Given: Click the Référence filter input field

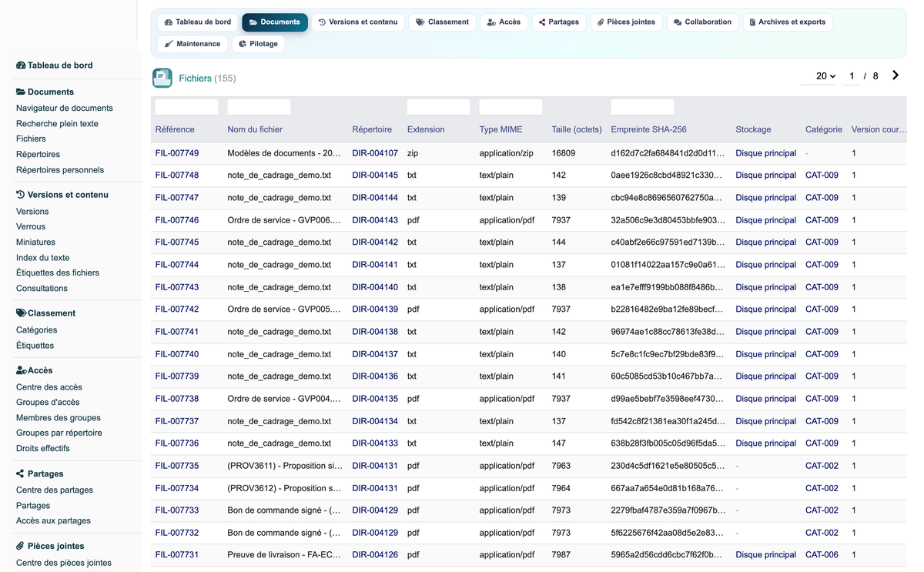Looking at the screenshot, I should pyautogui.click(x=187, y=107).
